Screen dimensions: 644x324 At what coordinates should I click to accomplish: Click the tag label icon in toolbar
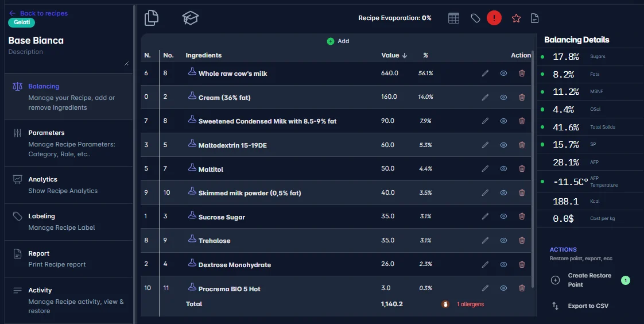475,18
